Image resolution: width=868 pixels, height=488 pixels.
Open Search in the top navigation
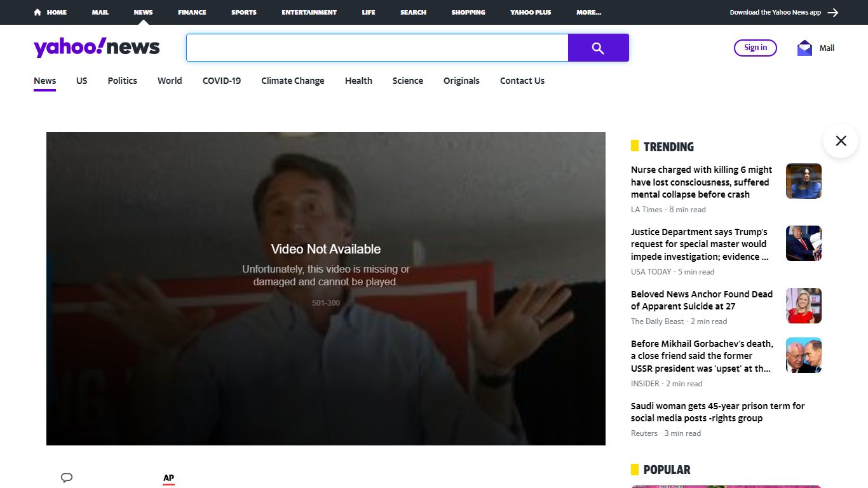point(413,12)
